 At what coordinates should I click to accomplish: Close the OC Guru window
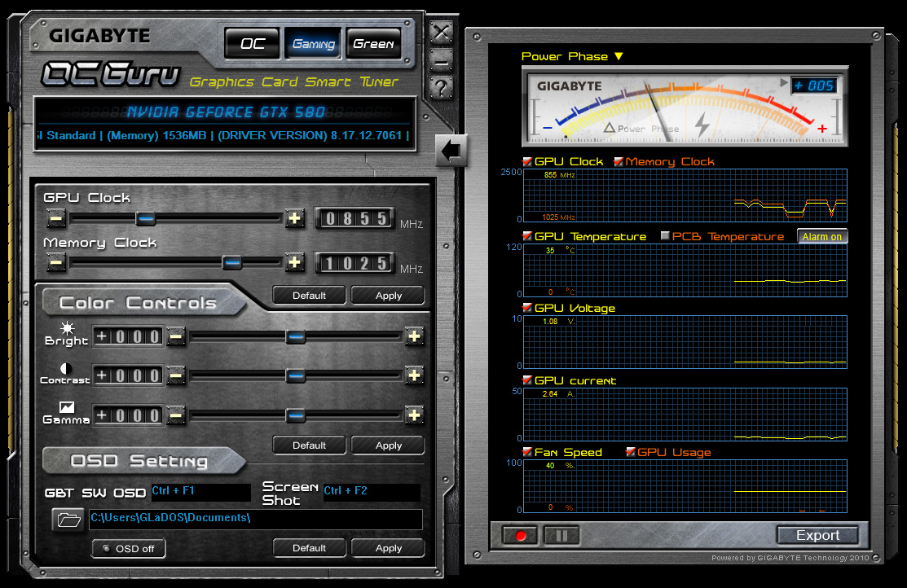point(442,33)
